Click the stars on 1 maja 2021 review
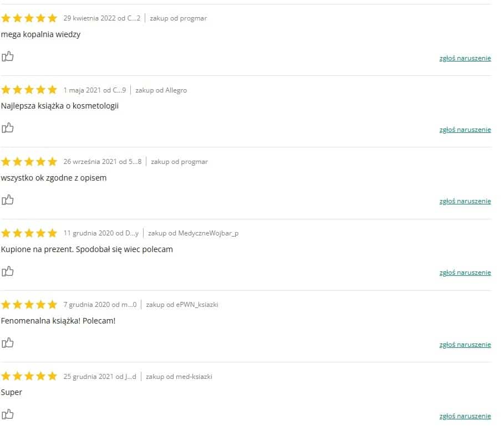This screenshot has width=504, height=431. click(x=29, y=90)
